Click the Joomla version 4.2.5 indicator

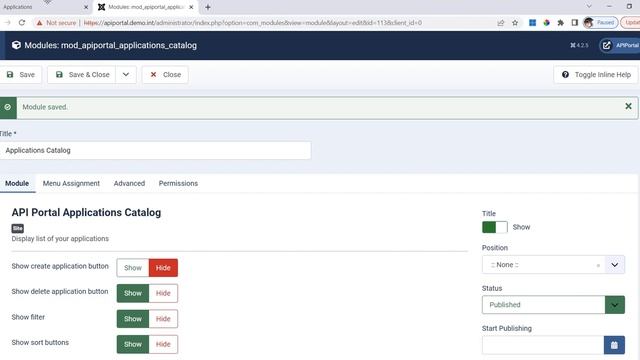point(579,45)
